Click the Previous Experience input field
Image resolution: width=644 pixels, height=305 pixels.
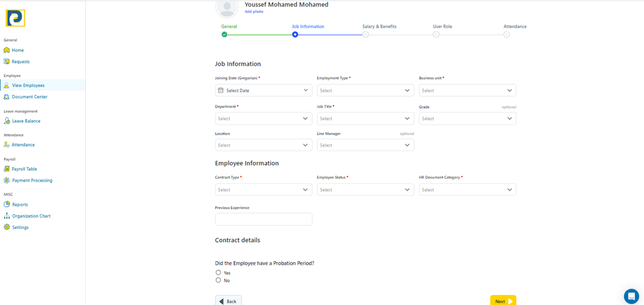tap(263, 219)
